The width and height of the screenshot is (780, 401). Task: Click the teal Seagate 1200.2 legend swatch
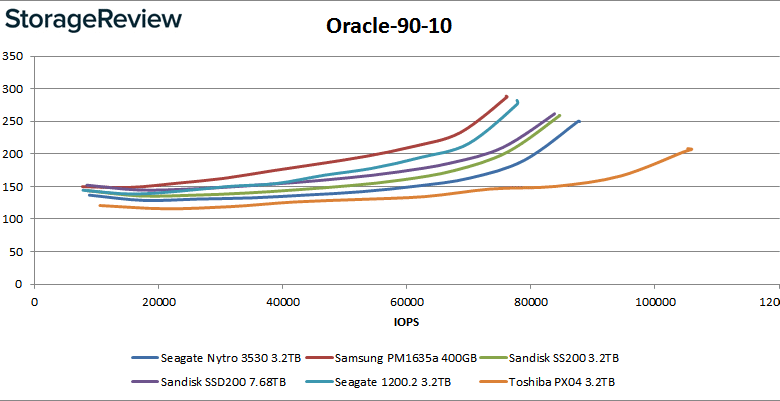(x=319, y=382)
